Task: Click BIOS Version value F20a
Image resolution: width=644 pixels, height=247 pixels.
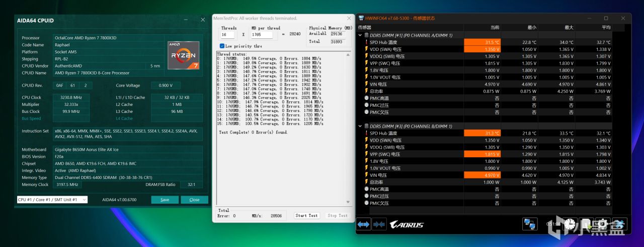Action: [x=128, y=157]
